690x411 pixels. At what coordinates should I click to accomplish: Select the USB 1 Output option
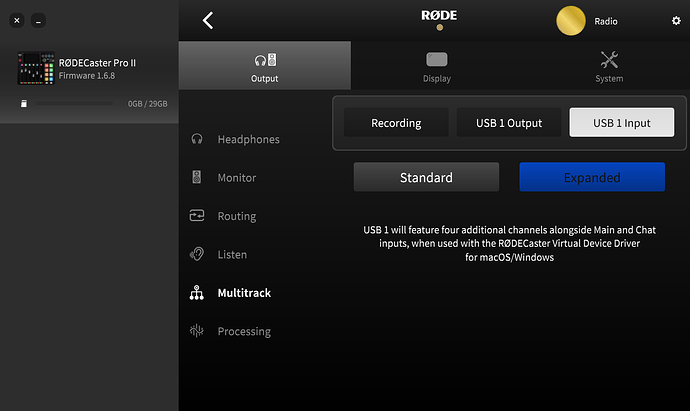(x=509, y=123)
